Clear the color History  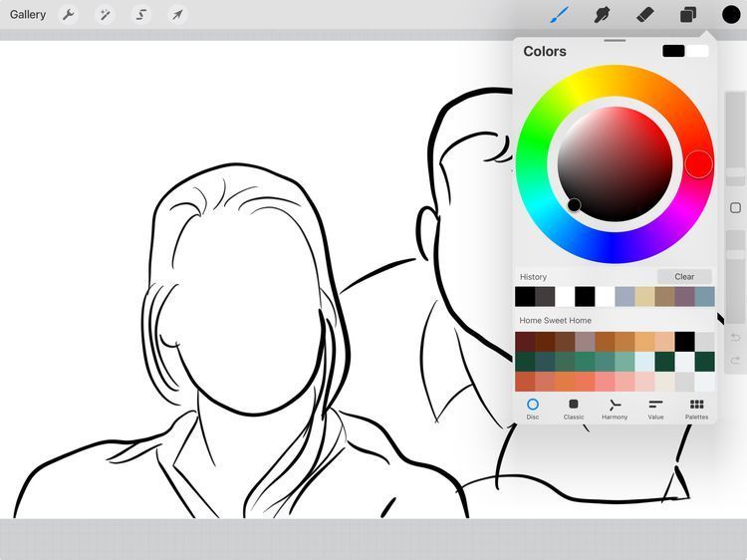point(684,277)
